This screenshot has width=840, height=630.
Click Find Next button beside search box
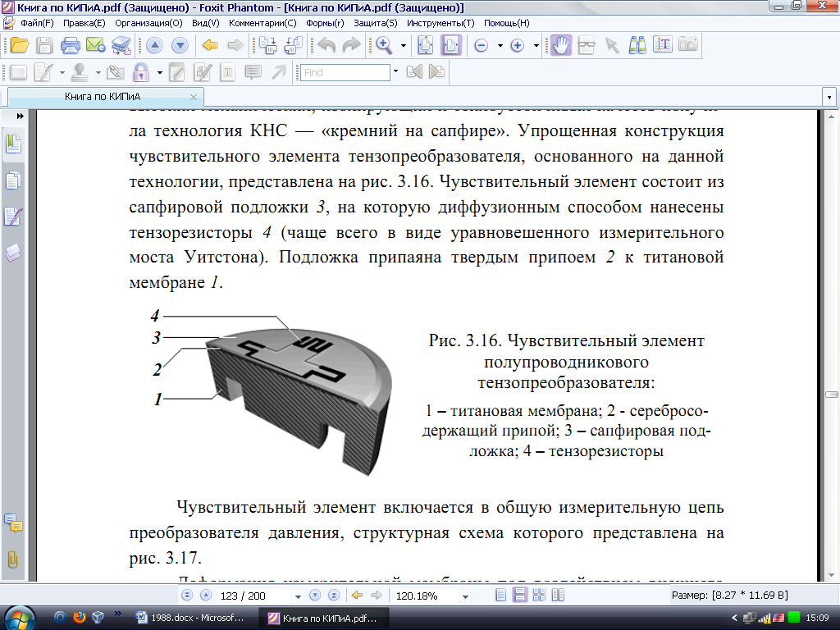pos(436,71)
